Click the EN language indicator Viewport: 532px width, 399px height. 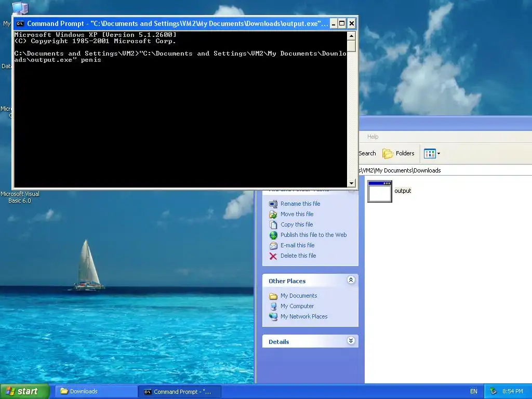point(474,392)
